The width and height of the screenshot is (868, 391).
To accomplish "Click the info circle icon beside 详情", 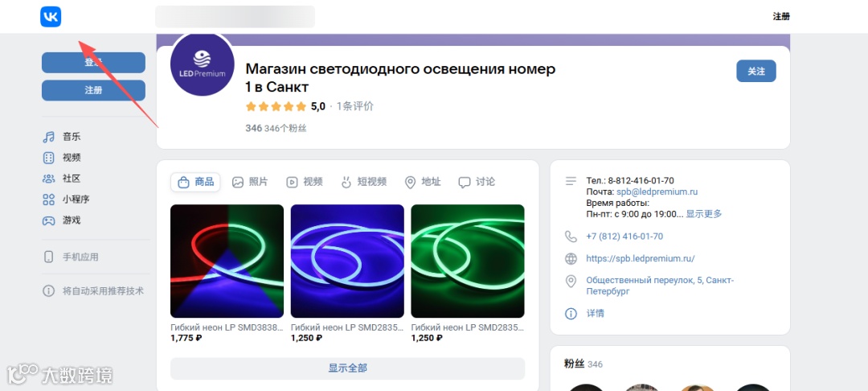I will click(571, 314).
